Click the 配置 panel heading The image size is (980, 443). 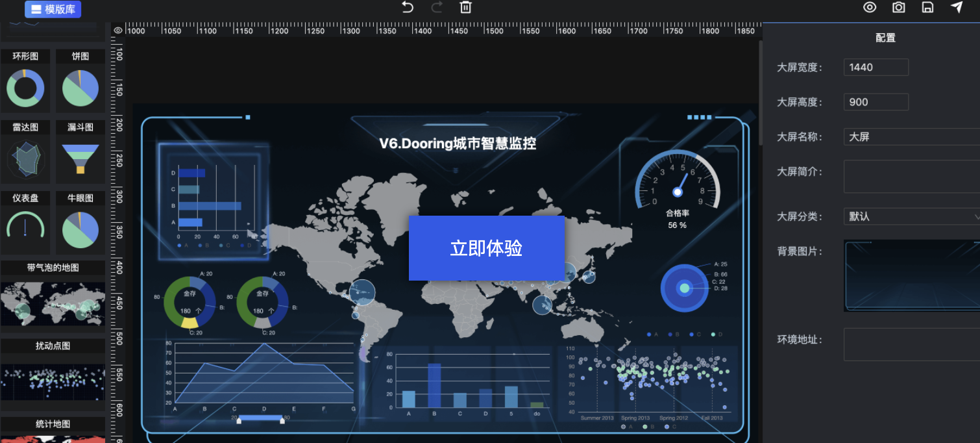885,38
